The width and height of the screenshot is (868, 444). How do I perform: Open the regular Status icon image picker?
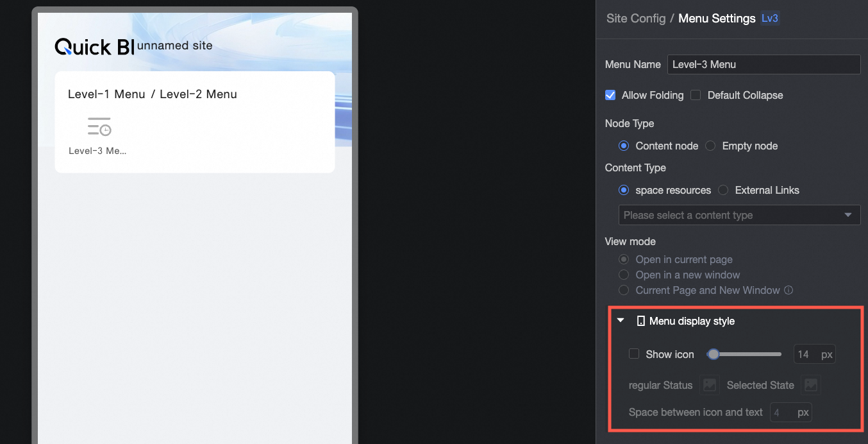[710, 385]
